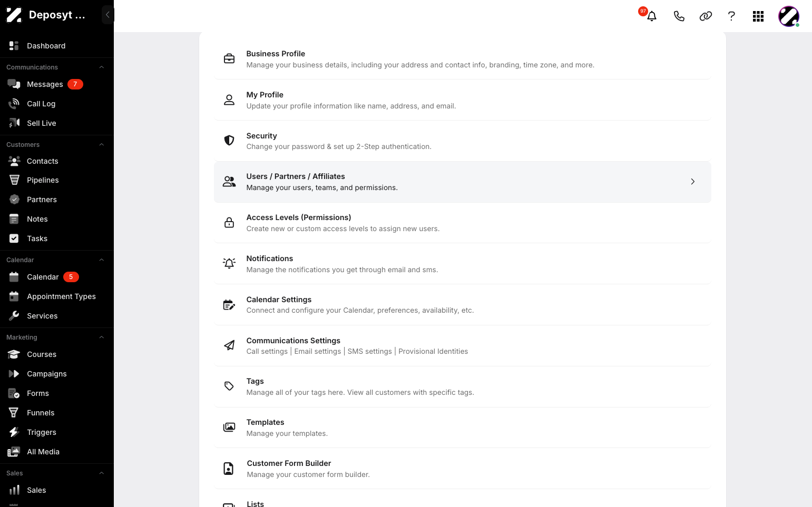Image resolution: width=812 pixels, height=507 pixels.
Task: Collapse the Sales sidebar section
Action: pyautogui.click(x=102, y=473)
